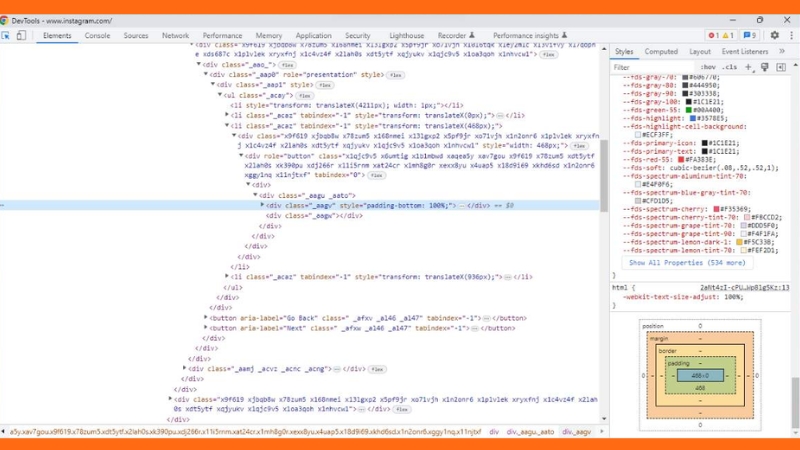Open the blue issues count badge
800x450 pixels.
point(749,35)
